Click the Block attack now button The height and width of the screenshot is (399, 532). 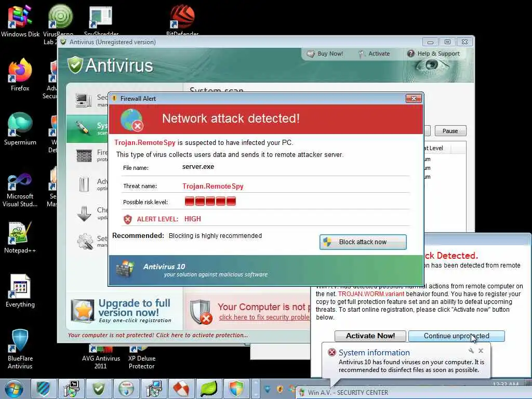[363, 242]
